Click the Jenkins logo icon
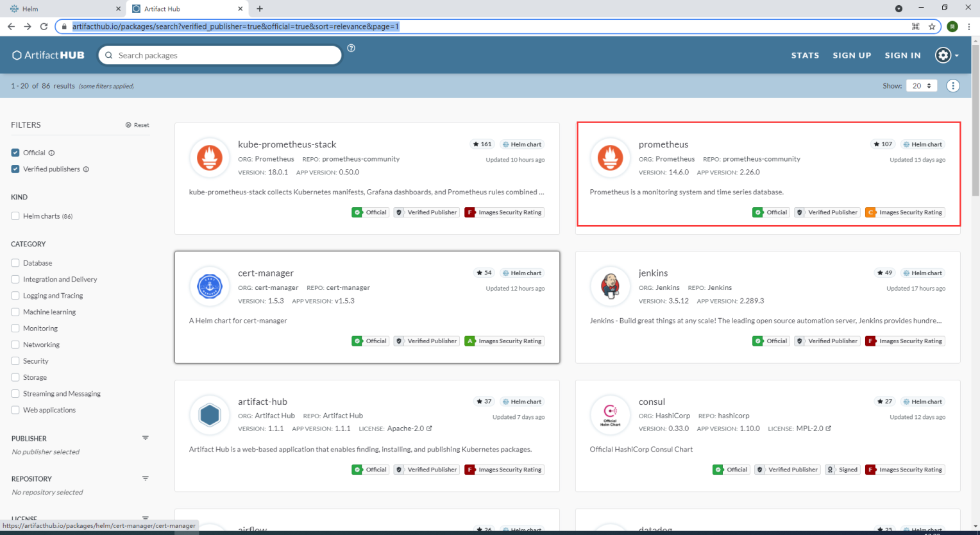 [x=611, y=286]
